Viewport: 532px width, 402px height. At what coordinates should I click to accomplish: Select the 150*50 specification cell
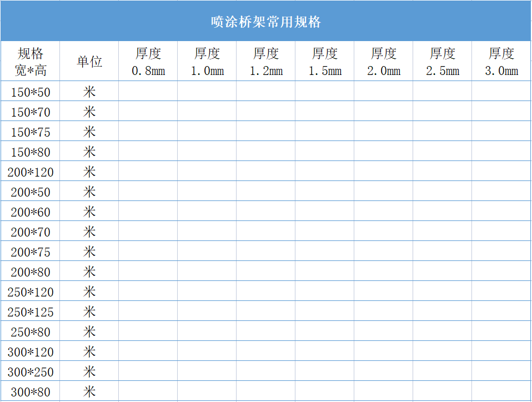coord(31,92)
